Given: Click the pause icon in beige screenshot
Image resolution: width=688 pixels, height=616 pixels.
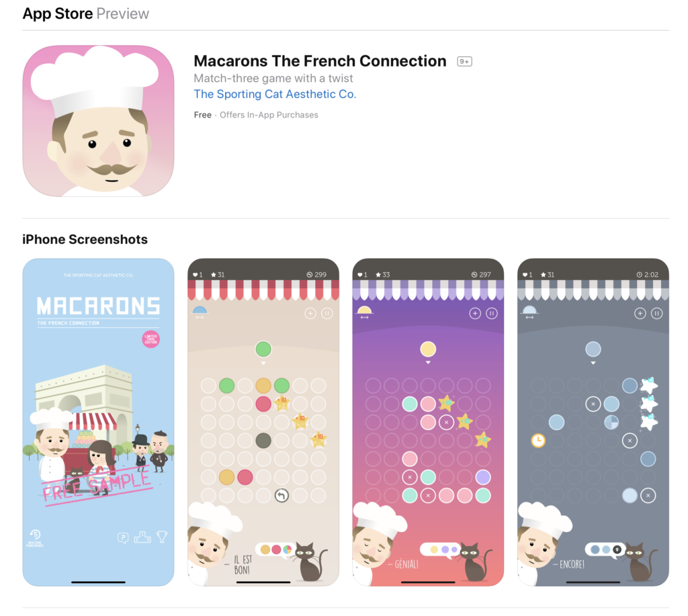Looking at the screenshot, I should click(x=327, y=313).
